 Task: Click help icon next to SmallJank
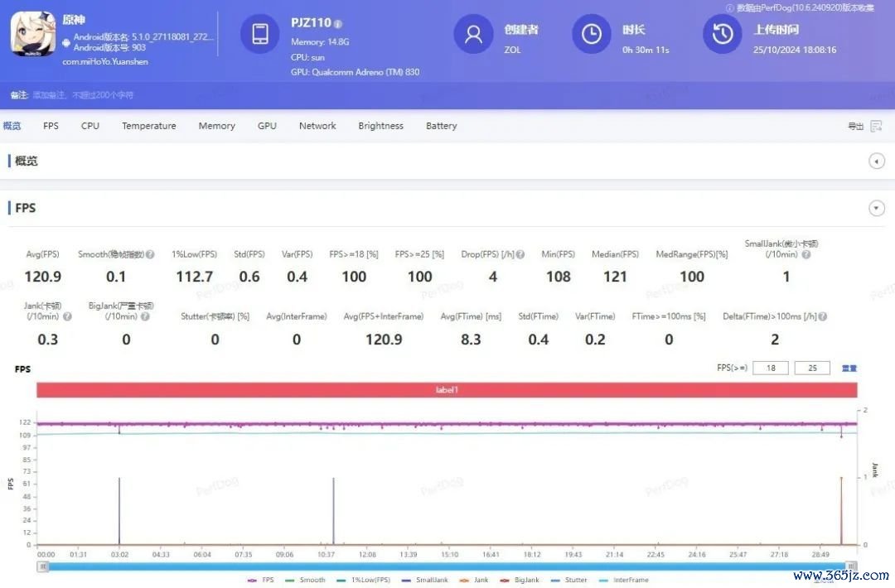coord(806,254)
